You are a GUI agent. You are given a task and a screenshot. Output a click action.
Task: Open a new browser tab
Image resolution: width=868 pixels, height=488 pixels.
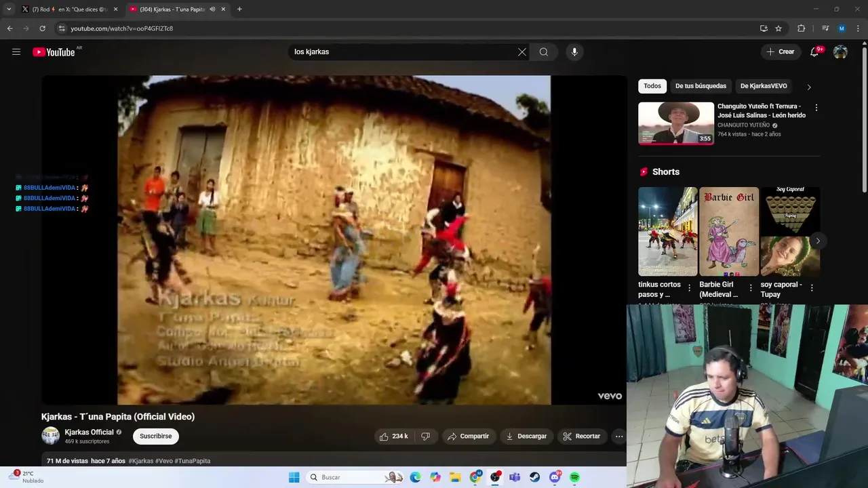(x=239, y=9)
